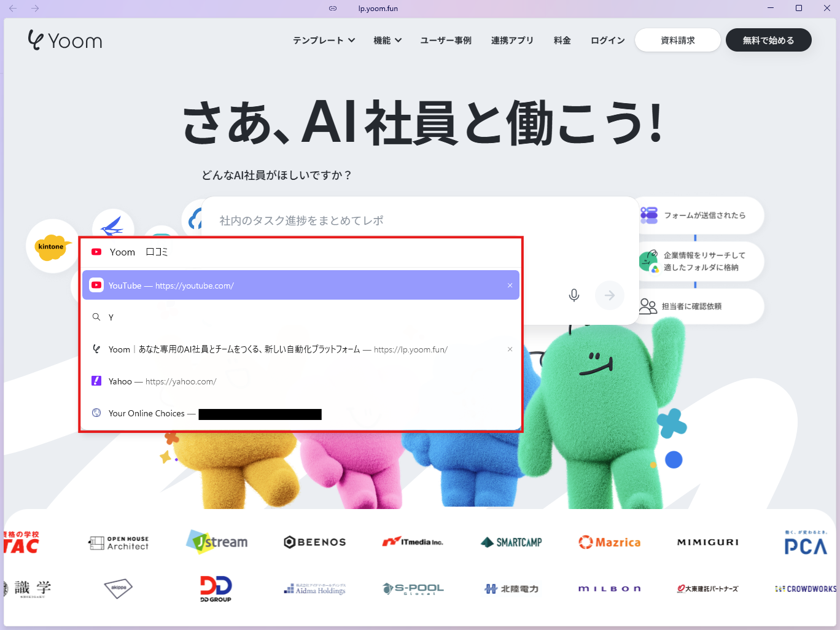Select the Yahoo — https://yahoo.com/ suggestion
This screenshot has width=840, height=630.
click(x=301, y=381)
